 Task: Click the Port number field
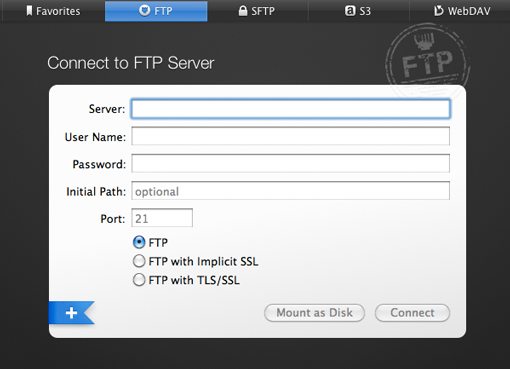pyautogui.click(x=162, y=218)
